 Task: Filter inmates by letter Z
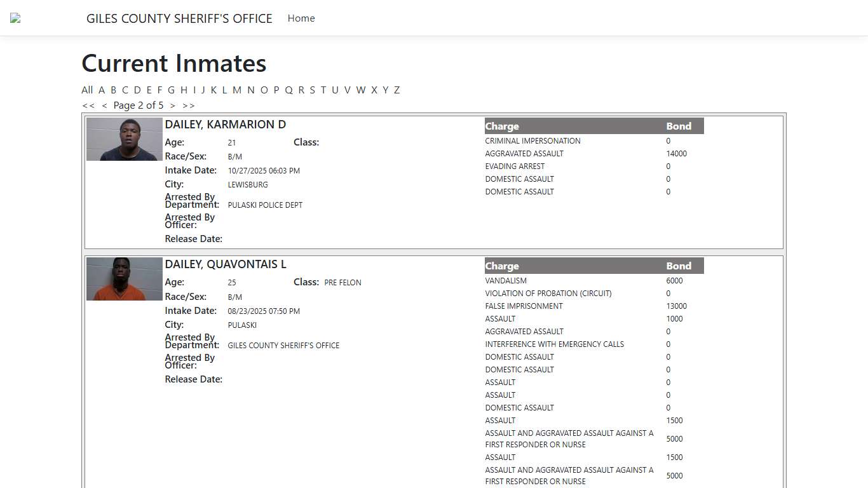point(397,90)
